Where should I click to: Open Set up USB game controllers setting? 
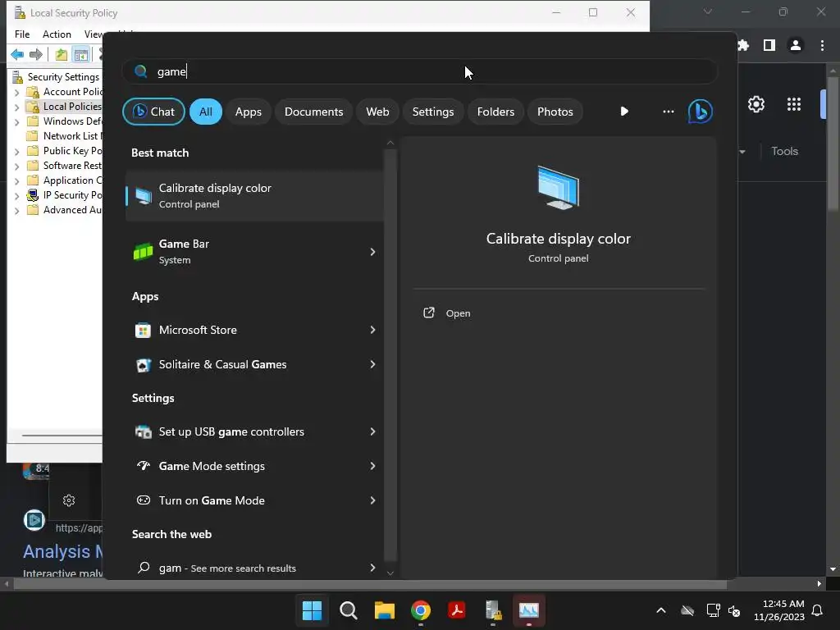tap(254, 431)
